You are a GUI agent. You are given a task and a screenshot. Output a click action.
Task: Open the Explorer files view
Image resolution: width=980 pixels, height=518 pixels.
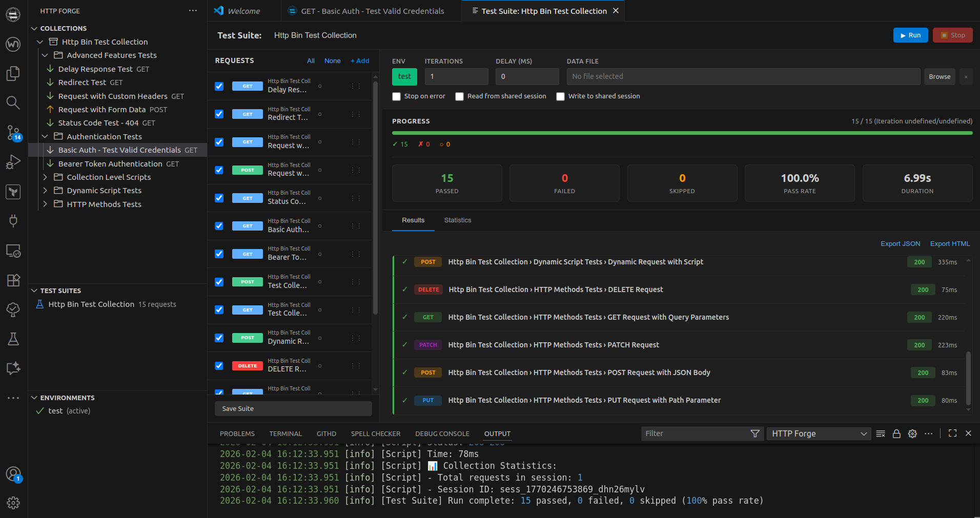click(x=13, y=73)
